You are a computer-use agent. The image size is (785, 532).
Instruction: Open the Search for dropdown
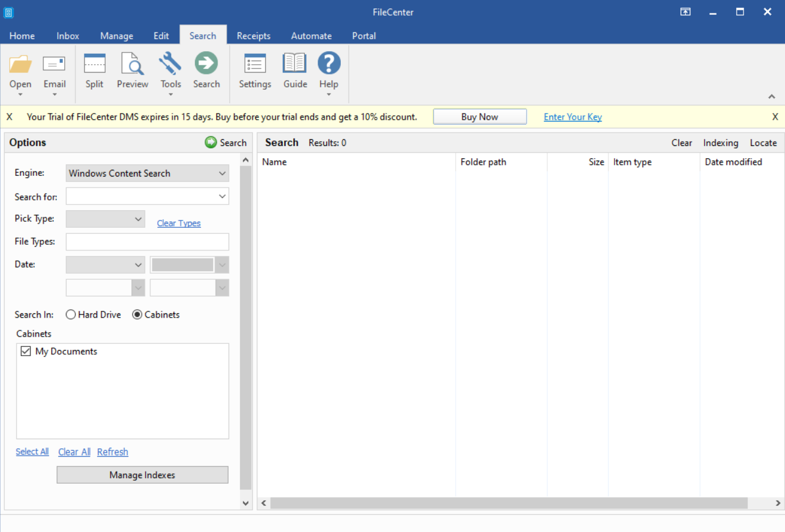(x=222, y=196)
